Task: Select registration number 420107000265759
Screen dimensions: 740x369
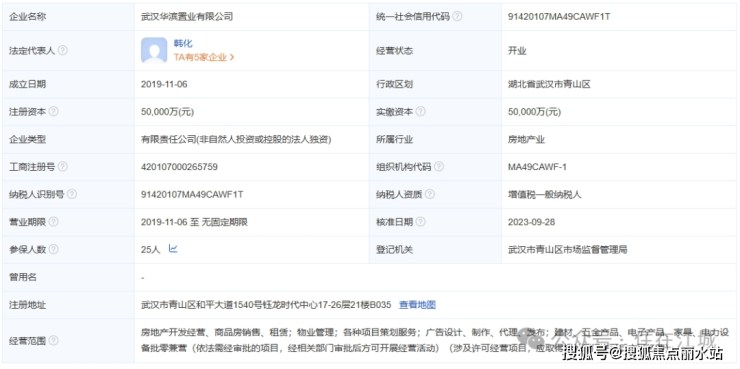Action: [179, 167]
